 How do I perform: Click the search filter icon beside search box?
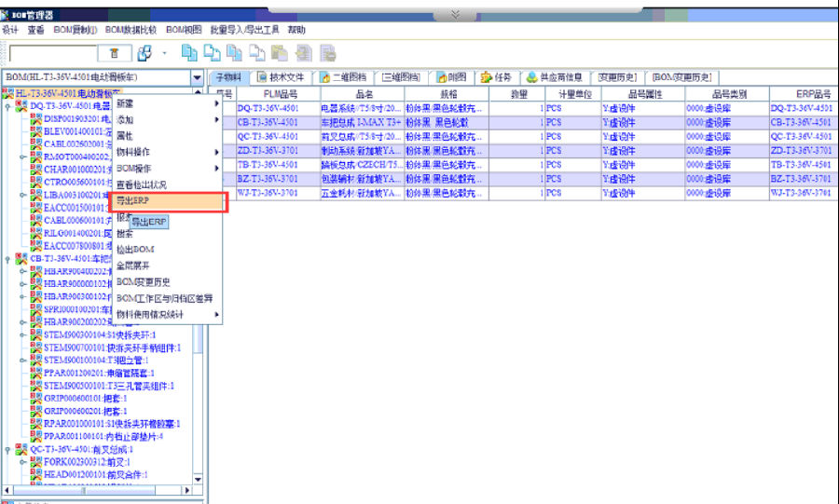tap(114, 54)
